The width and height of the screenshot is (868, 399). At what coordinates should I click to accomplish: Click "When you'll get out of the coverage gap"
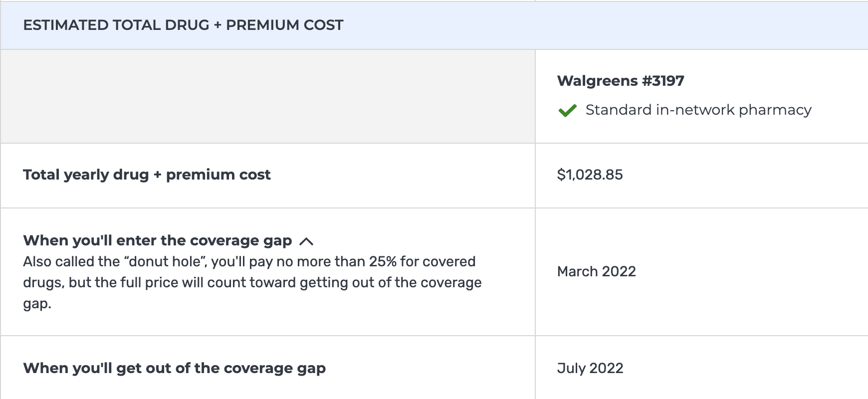click(x=174, y=368)
